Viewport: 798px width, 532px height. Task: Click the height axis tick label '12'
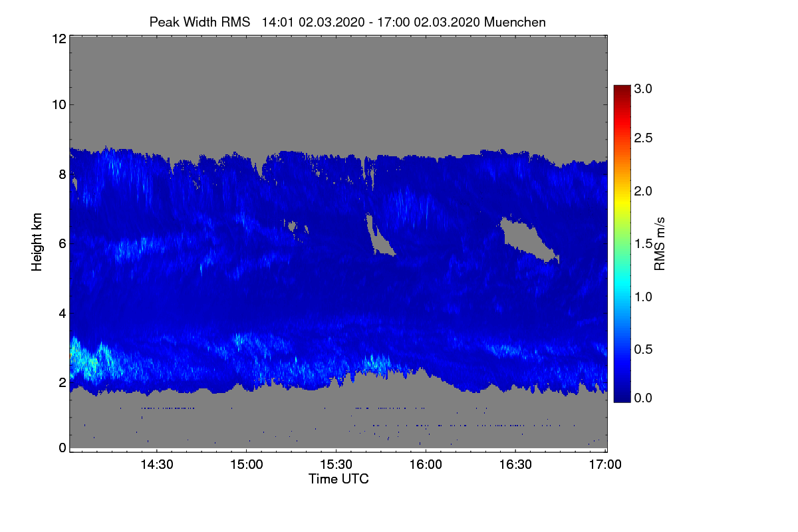[x=59, y=39]
